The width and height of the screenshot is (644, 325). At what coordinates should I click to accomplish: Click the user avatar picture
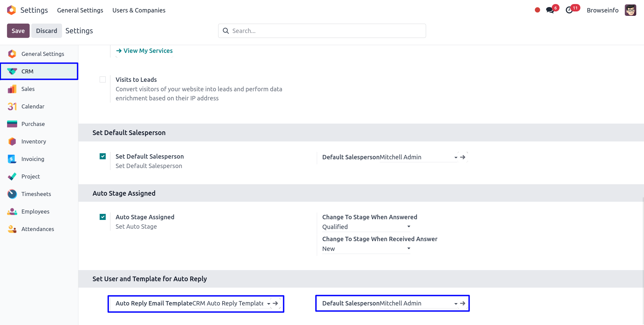(x=630, y=10)
